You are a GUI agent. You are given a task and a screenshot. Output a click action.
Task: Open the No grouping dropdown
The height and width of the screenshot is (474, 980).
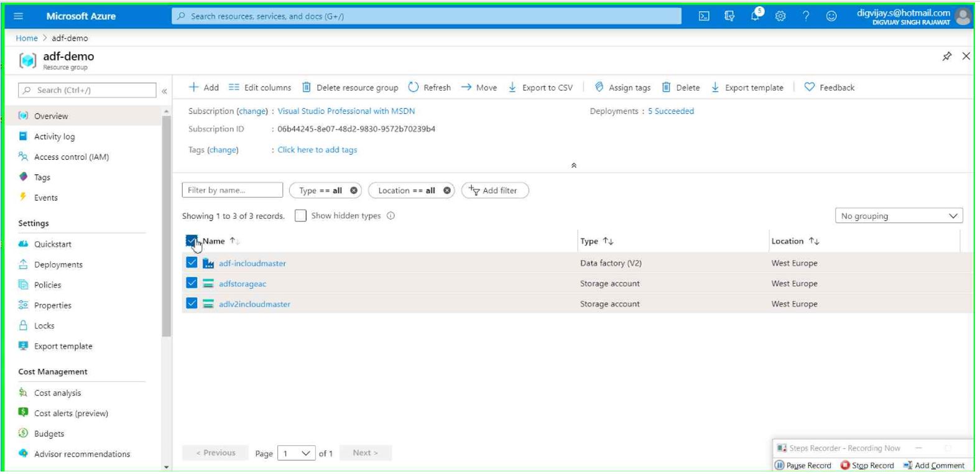[x=899, y=216]
